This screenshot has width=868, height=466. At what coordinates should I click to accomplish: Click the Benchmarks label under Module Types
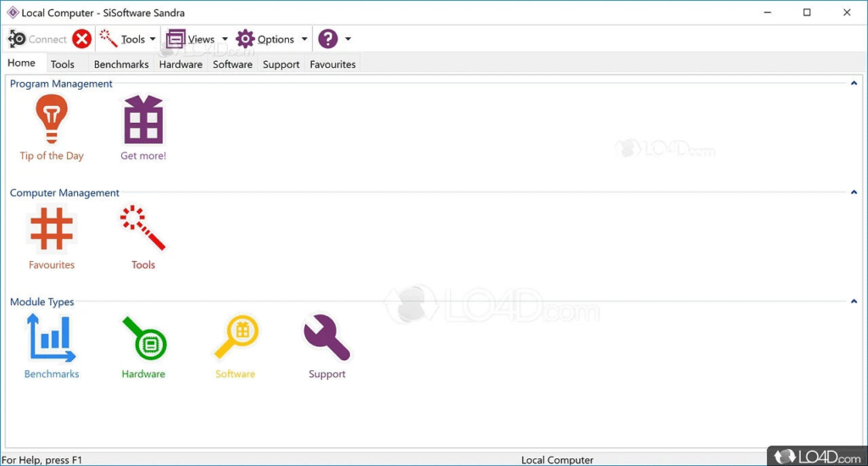click(52, 374)
